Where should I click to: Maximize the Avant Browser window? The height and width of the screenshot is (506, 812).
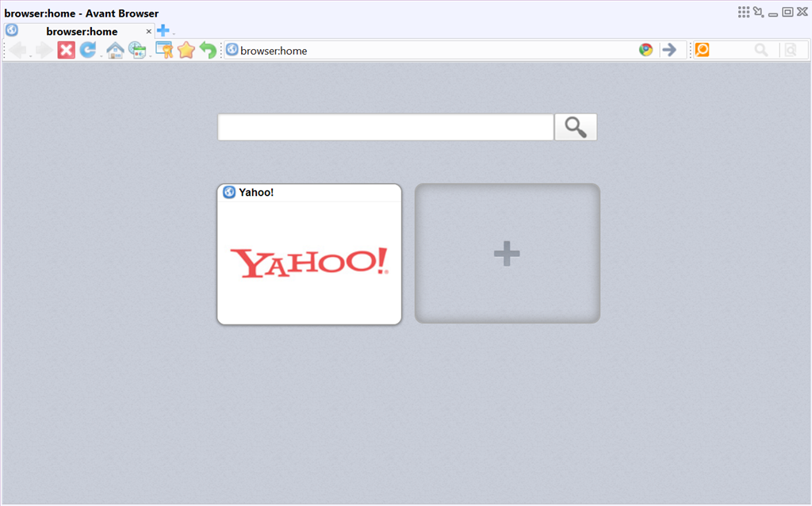(x=787, y=12)
